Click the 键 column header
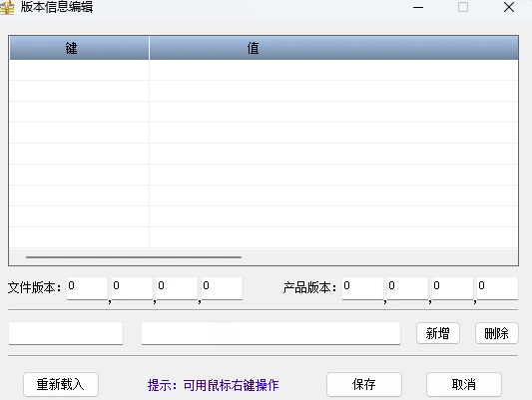Image resolution: width=532 pixels, height=400 pixels. coord(80,48)
